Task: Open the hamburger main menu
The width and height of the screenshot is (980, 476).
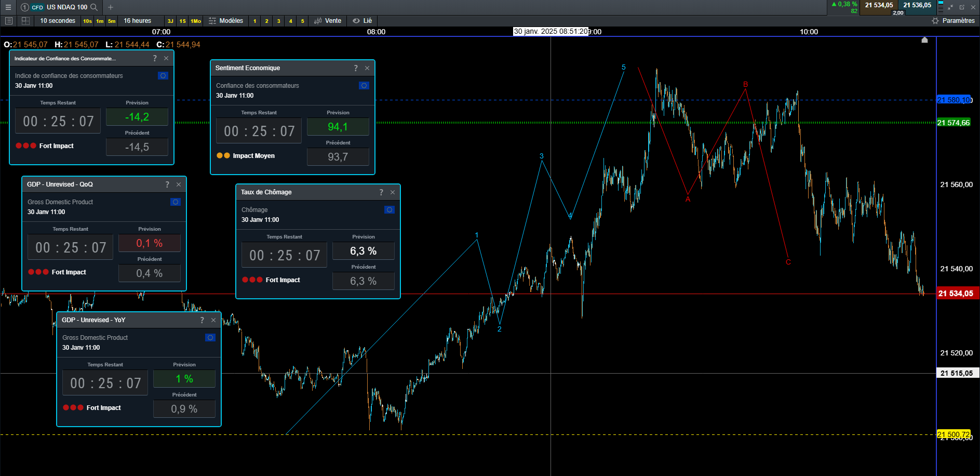Action: click(x=8, y=7)
